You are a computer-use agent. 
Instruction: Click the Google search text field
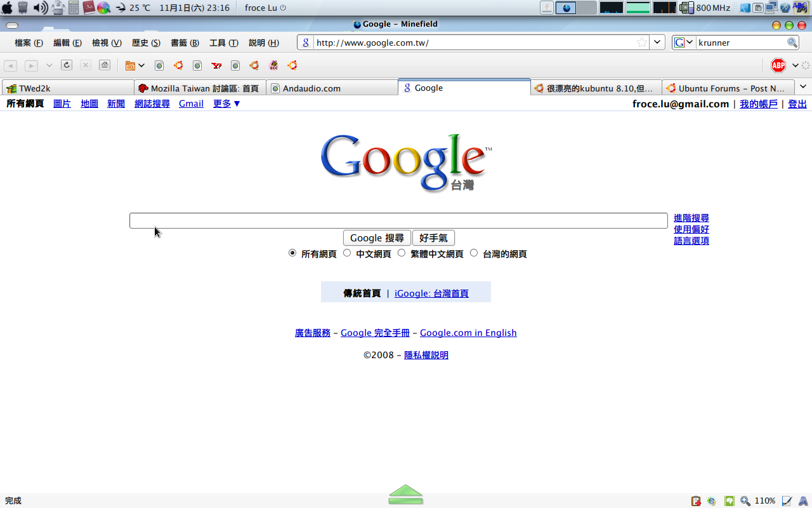[x=398, y=220]
